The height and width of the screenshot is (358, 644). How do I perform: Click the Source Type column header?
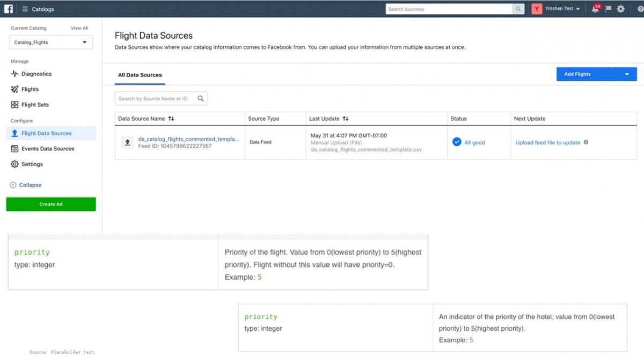264,119
